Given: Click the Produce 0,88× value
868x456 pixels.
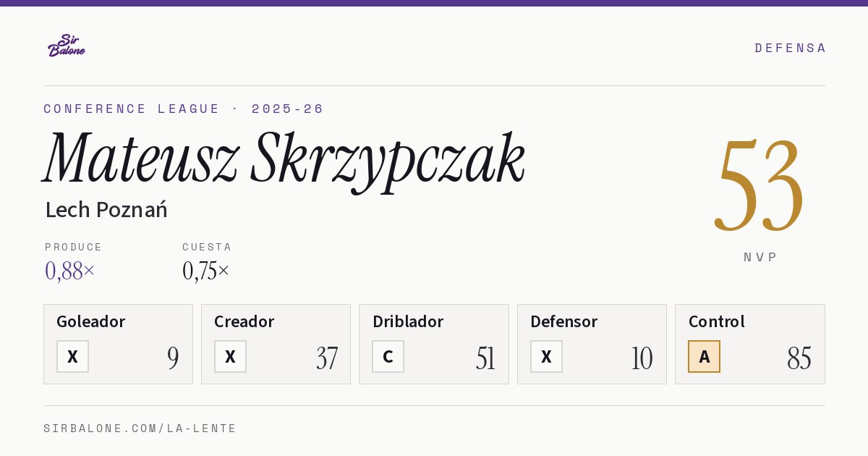Looking at the screenshot, I should point(70,271).
